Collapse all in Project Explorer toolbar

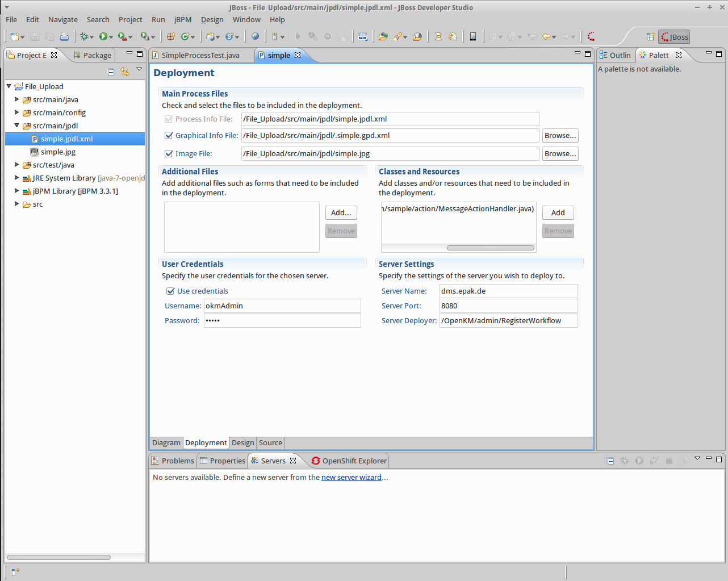111,72
